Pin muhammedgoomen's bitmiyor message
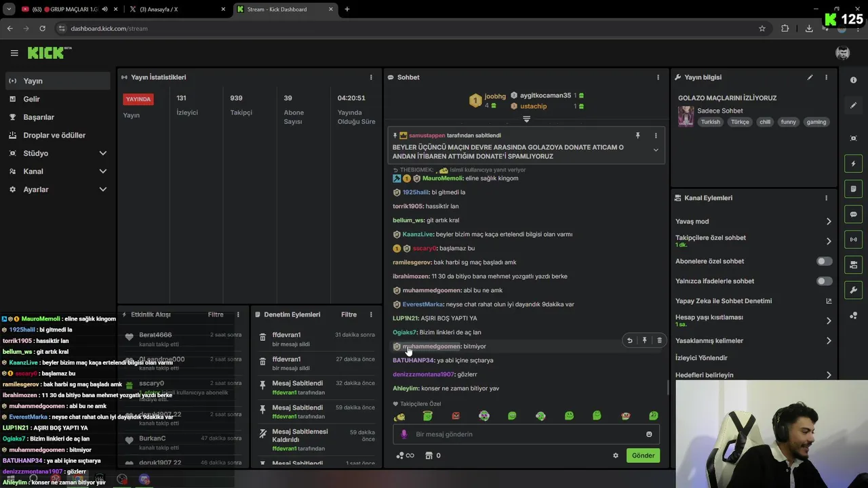 [x=644, y=340]
